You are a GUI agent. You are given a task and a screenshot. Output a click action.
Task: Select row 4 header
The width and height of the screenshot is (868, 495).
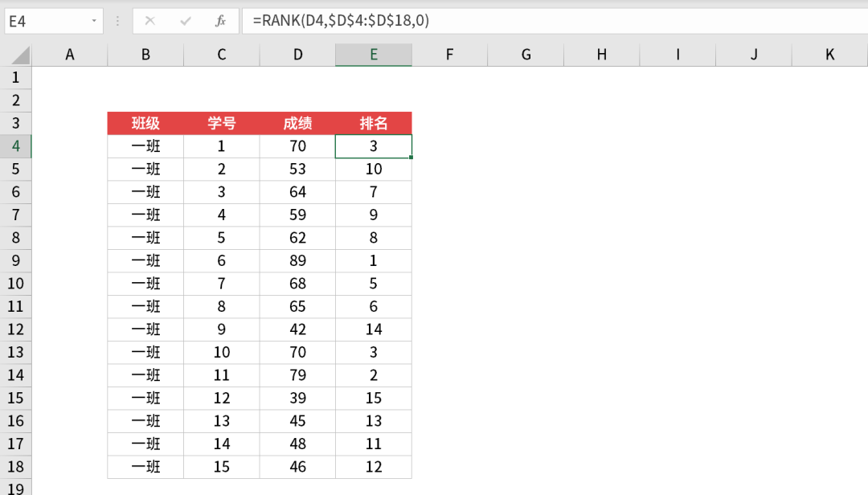click(x=15, y=146)
